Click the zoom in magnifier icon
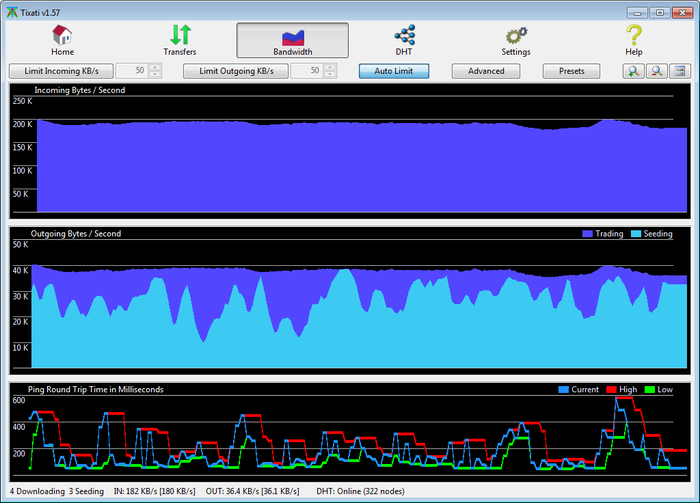Viewport: 700px width, 503px height. pyautogui.click(x=633, y=71)
